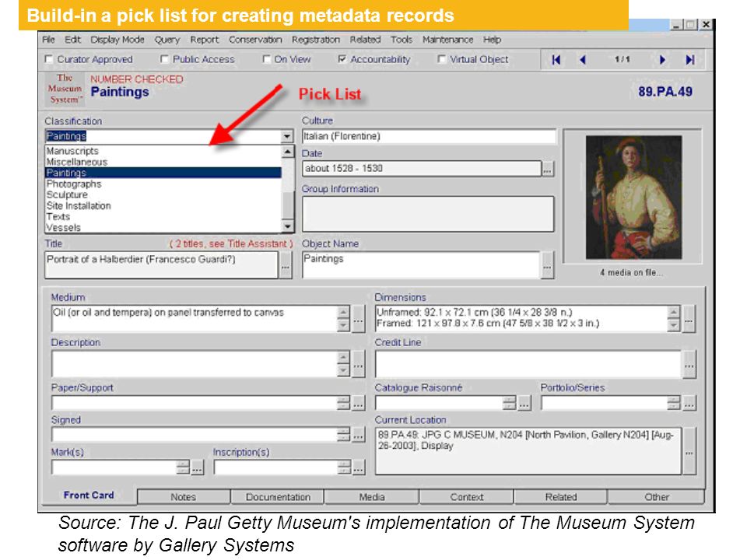The width and height of the screenshot is (747, 560).
Task: Open the Catalogue Raisonné ellipsis button
Action: 524,404
